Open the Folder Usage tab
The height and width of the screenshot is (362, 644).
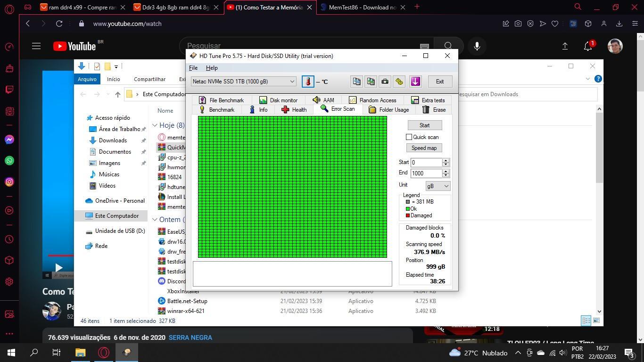tap(389, 110)
